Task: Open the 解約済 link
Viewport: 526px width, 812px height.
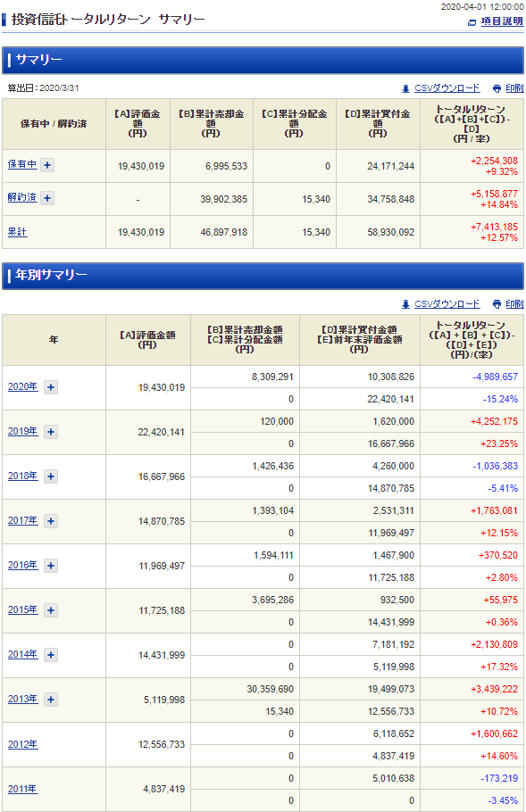Action: pos(22,197)
